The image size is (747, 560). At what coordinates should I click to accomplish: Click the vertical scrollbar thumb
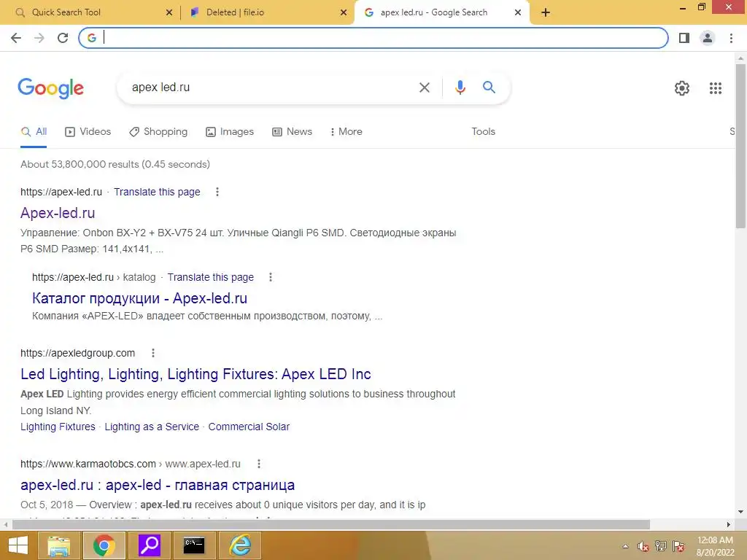point(740,145)
